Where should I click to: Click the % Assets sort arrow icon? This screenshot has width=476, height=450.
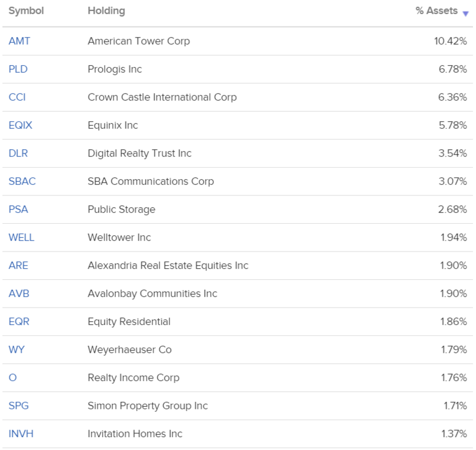(466, 14)
